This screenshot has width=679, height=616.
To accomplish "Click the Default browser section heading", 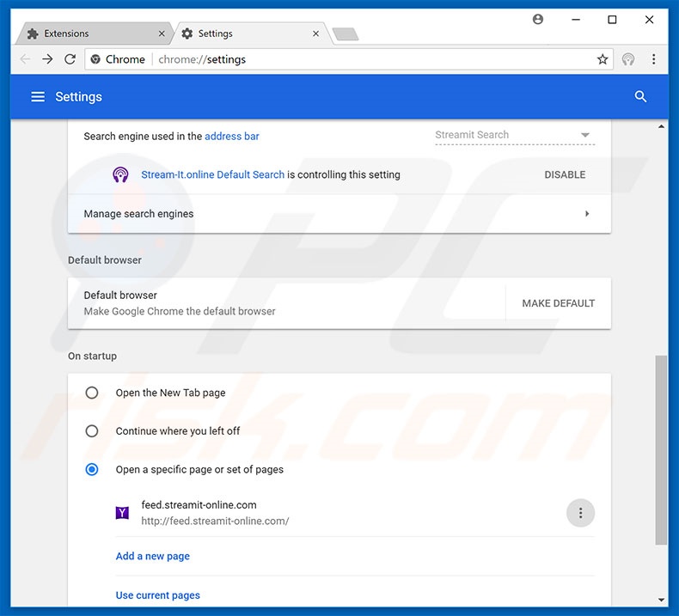I will 105,259.
